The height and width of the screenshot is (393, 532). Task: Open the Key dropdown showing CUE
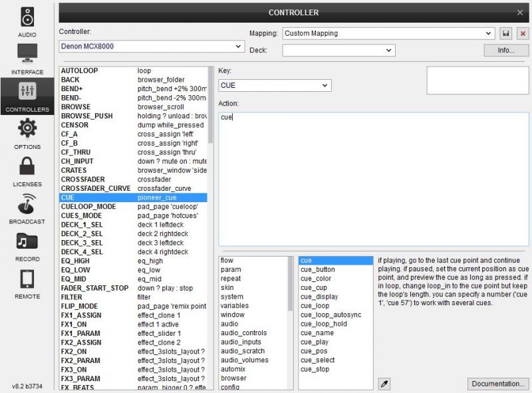pos(275,85)
